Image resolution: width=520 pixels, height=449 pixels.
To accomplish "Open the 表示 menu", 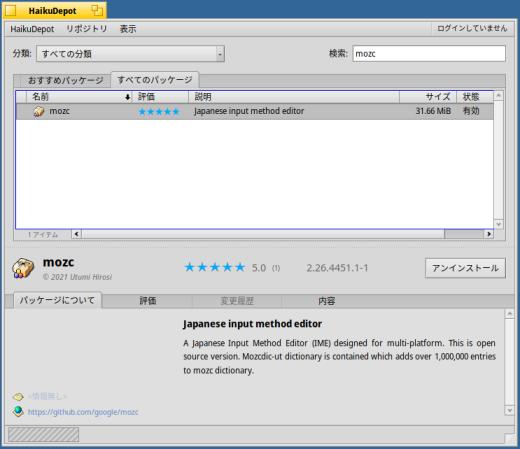I will [x=128, y=29].
